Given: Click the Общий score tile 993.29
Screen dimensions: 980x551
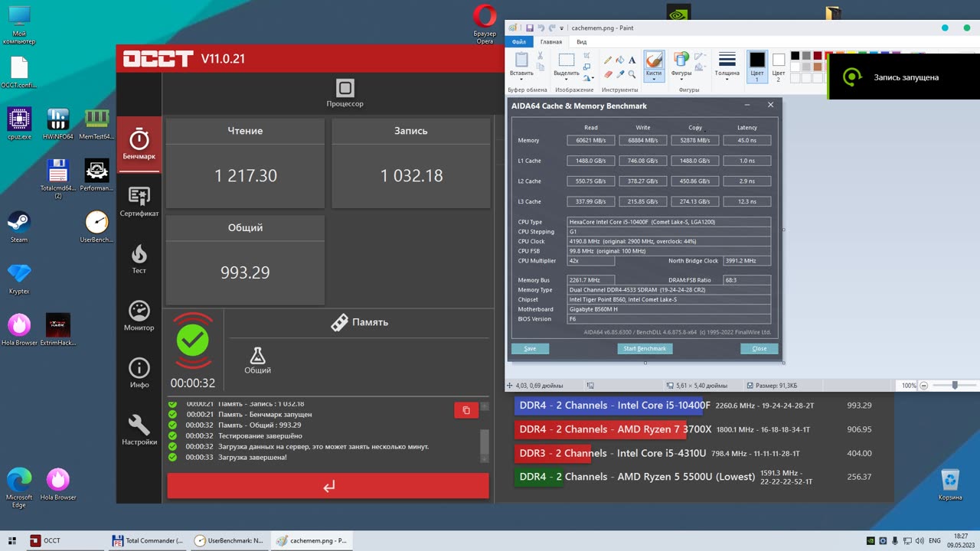Looking at the screenshot, I should [245, 260].
